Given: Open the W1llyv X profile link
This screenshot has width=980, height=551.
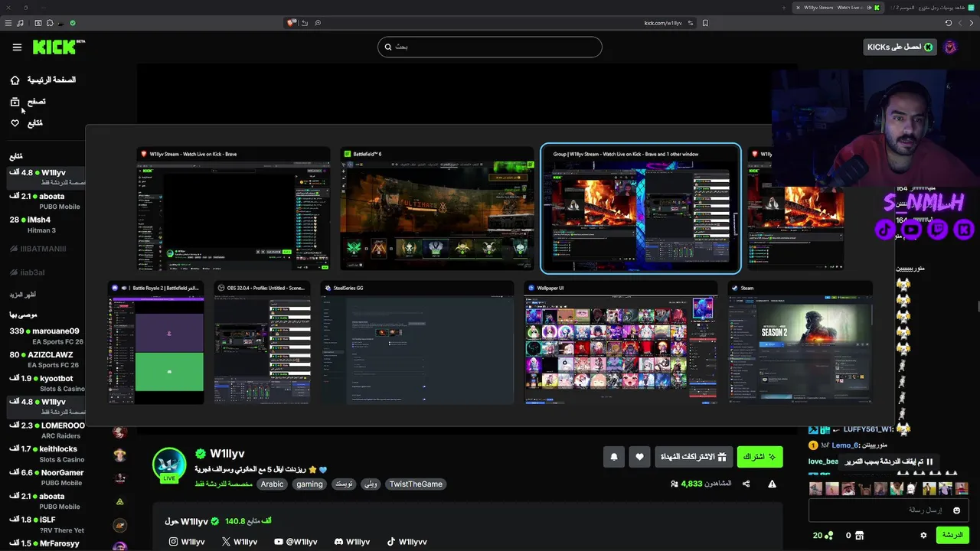Looking at the screenshot, I should tap(240, 542).
